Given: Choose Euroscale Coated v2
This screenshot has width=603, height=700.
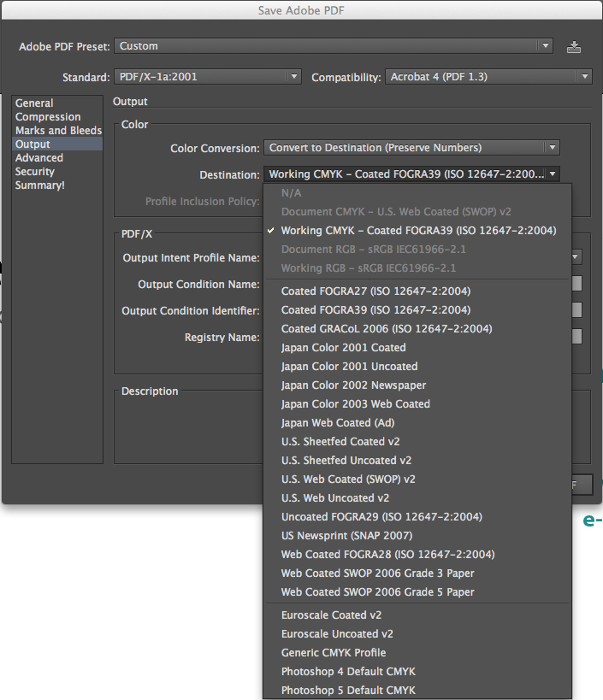Looking at the screenshot, I should [417, 615].
